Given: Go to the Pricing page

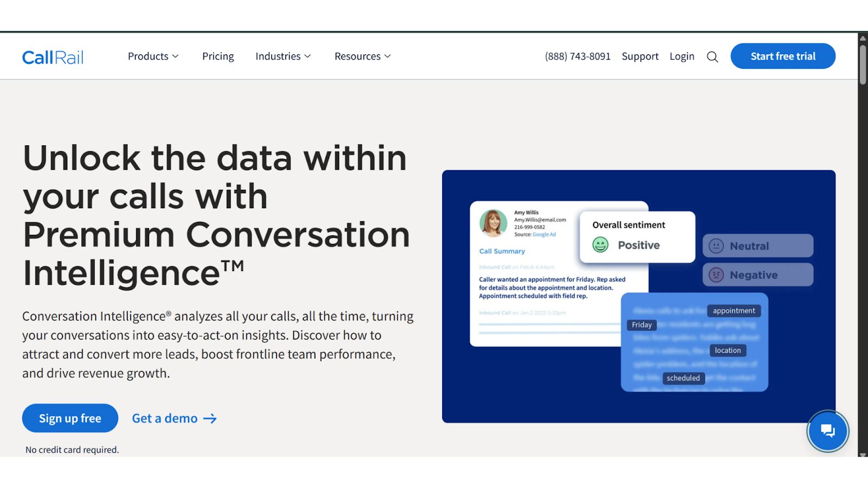Looking at the screenshot, I should [x=218, y=56].
